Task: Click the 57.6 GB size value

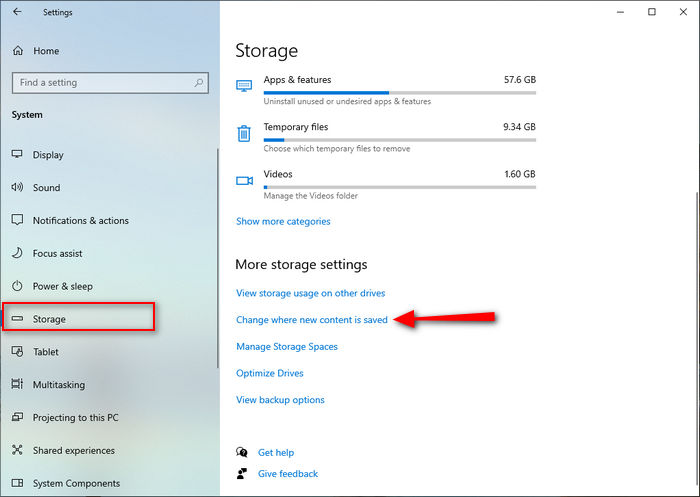Action: [520, 80]
